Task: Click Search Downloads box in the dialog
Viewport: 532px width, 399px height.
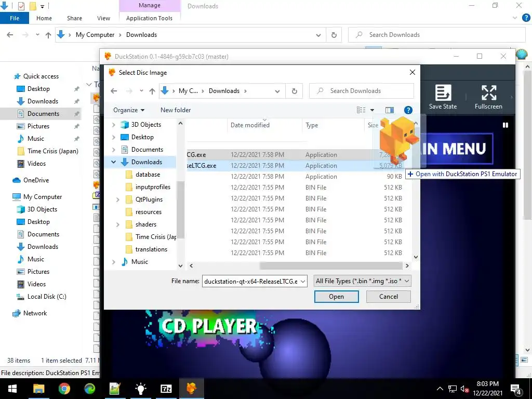Action: coord(362,91)
